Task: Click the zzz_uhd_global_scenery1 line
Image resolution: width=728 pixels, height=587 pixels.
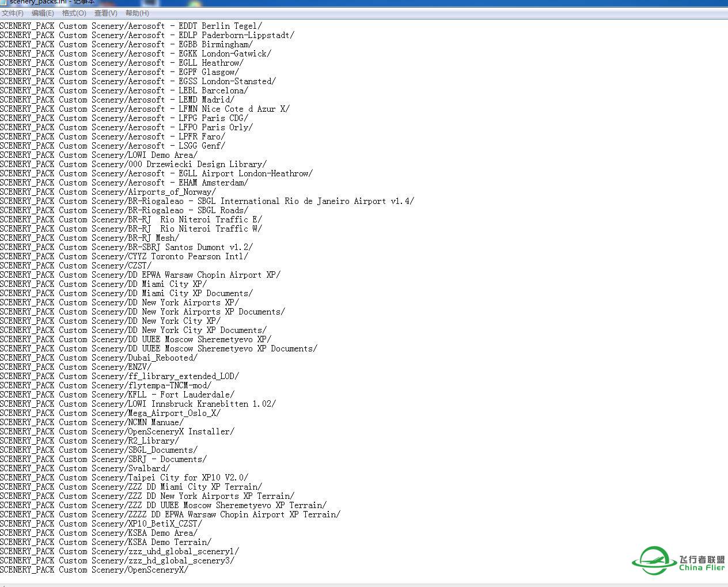Action: point(119,551)
